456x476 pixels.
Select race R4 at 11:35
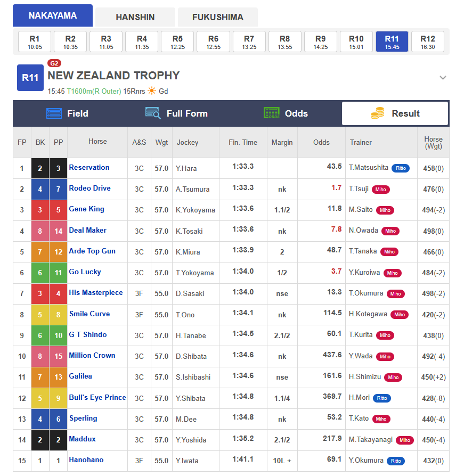click(x=142, y=42)
